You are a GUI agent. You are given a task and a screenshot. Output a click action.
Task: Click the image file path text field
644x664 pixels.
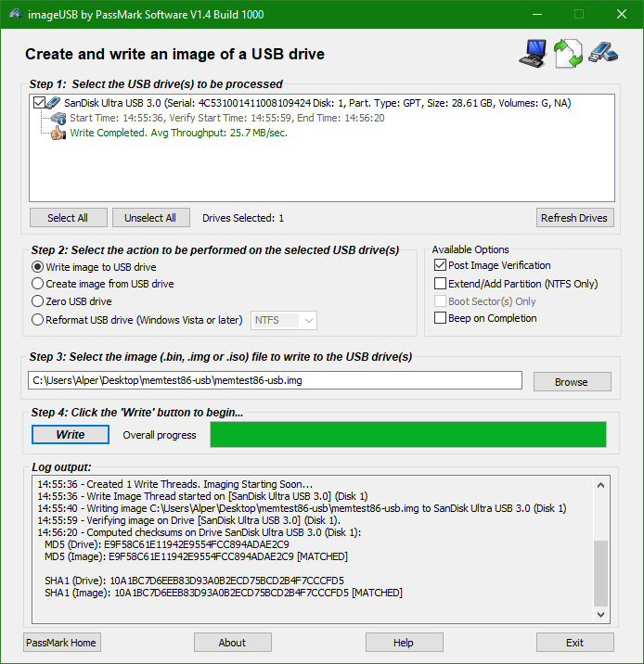click(275, 380)
